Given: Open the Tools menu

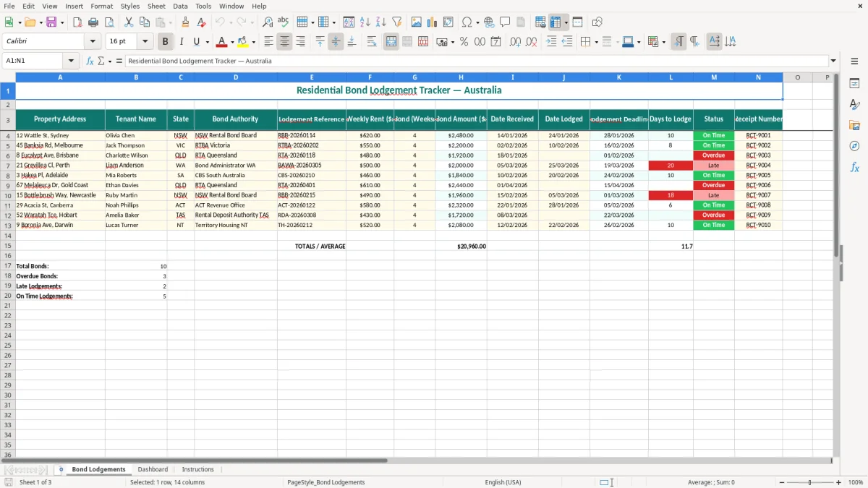Looking at the screenshot, I should (x=203, y=6).
